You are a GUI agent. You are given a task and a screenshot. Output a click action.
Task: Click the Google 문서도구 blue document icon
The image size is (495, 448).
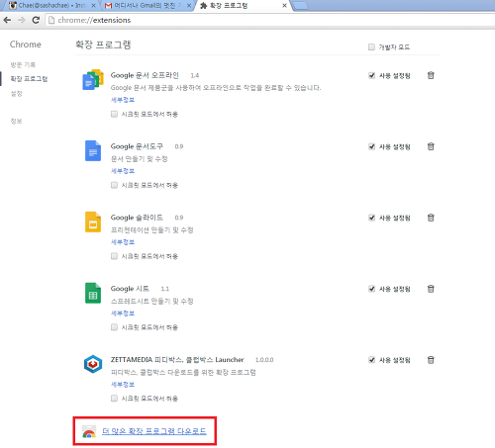coord(93,150)
